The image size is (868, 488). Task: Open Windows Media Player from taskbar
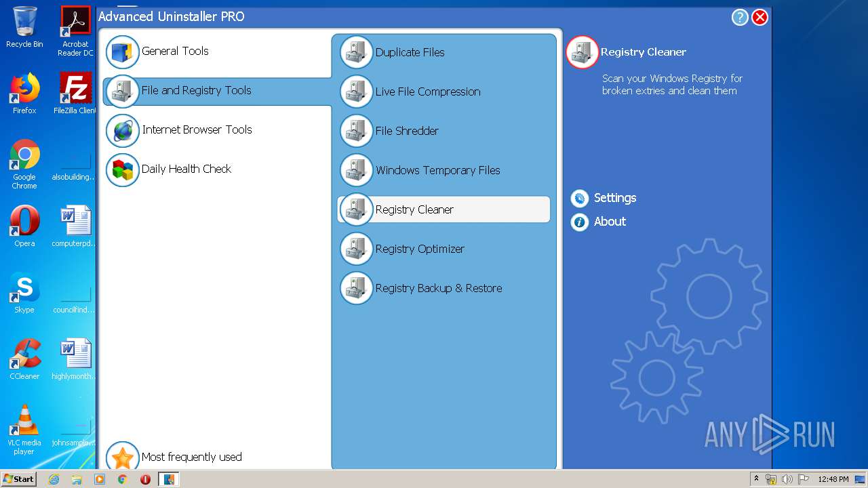(x=100, y=479)
